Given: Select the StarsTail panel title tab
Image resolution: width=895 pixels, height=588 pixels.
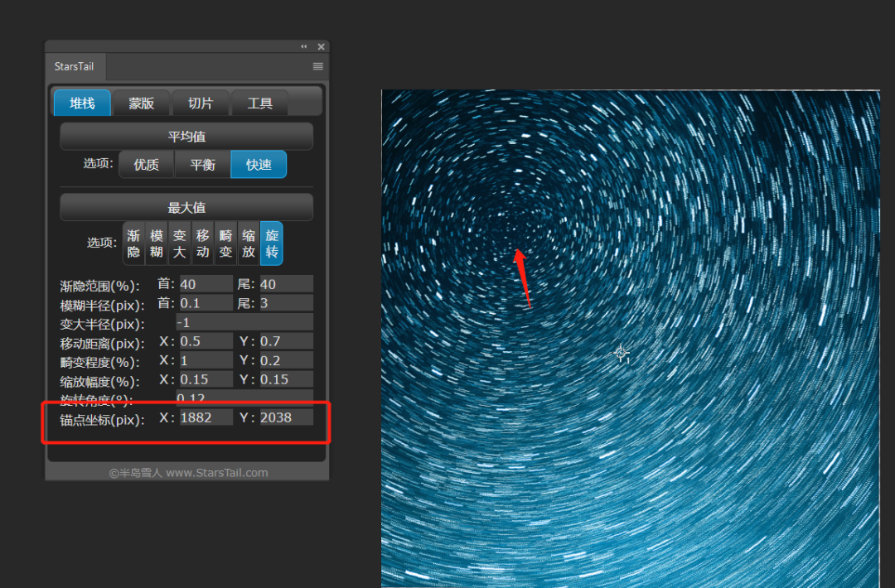Looking at the screenshot, I should [75, 67].
